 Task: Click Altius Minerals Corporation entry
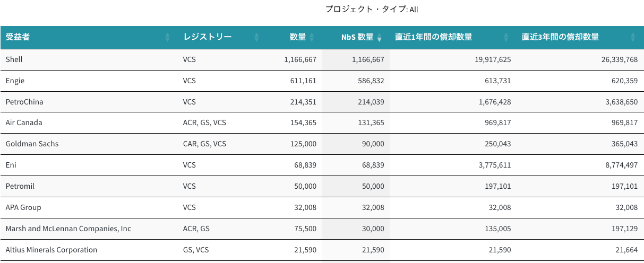[x=51, y=250]
